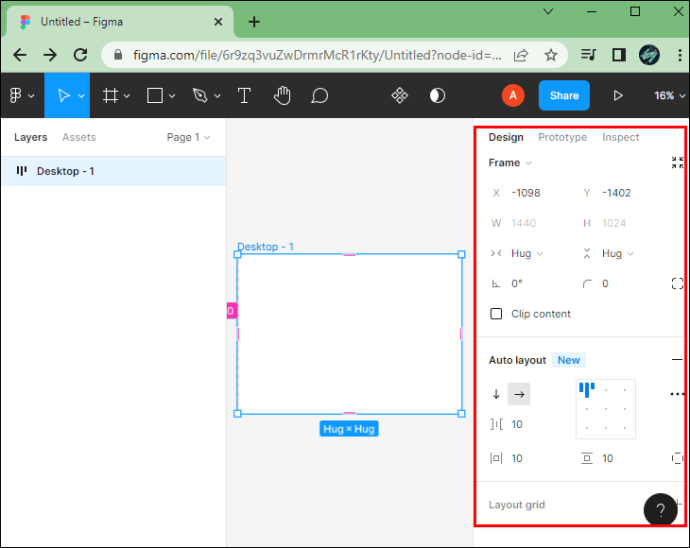This screenshot has width=690, height=548.
Task: Select the Rectangle shape tool
Action: (155, 96)
